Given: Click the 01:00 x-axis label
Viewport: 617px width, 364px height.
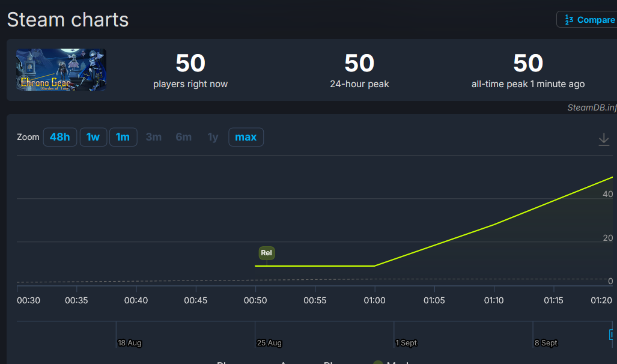Looking at the screenshot, I should [x=375, y=300].
